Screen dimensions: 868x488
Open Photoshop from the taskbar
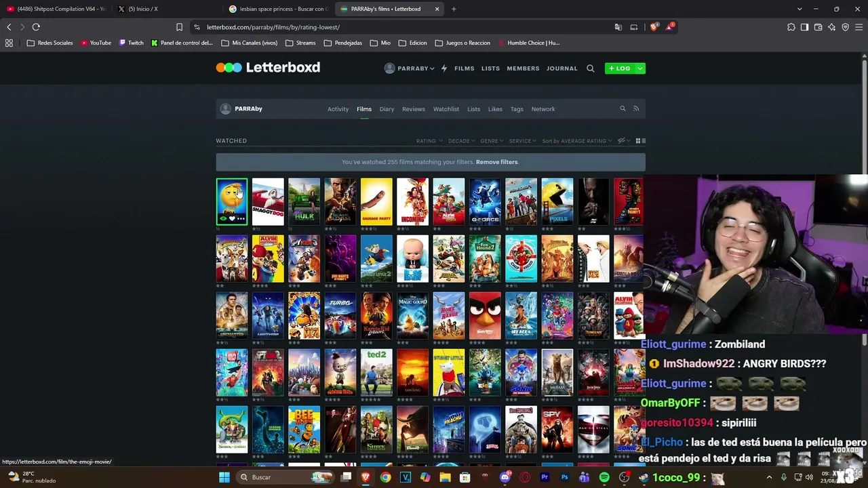click(564, 477)
